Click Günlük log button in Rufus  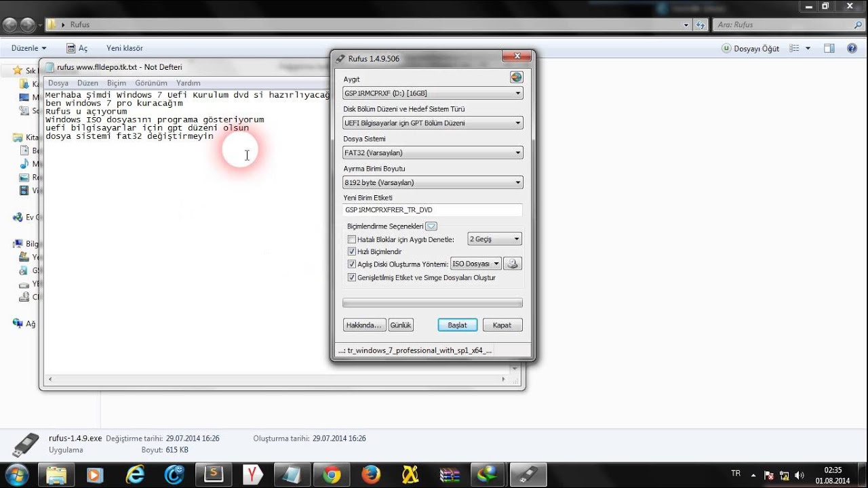tap(401, 325)
